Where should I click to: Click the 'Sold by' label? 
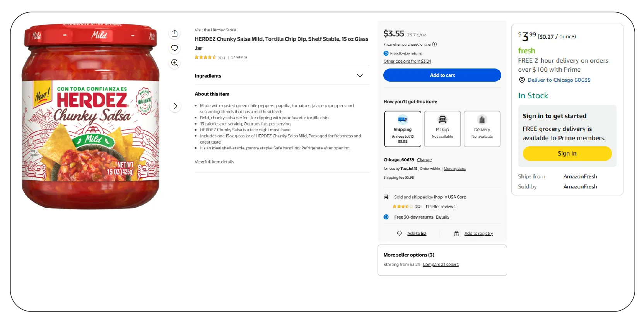pyautogui.click(x=527, y=187)
